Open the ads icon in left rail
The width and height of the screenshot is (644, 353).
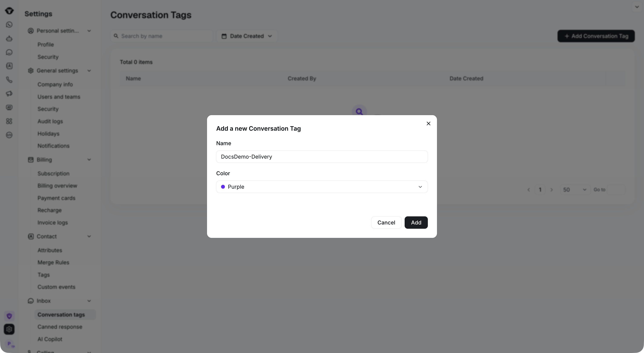click(x=9, y=107)
